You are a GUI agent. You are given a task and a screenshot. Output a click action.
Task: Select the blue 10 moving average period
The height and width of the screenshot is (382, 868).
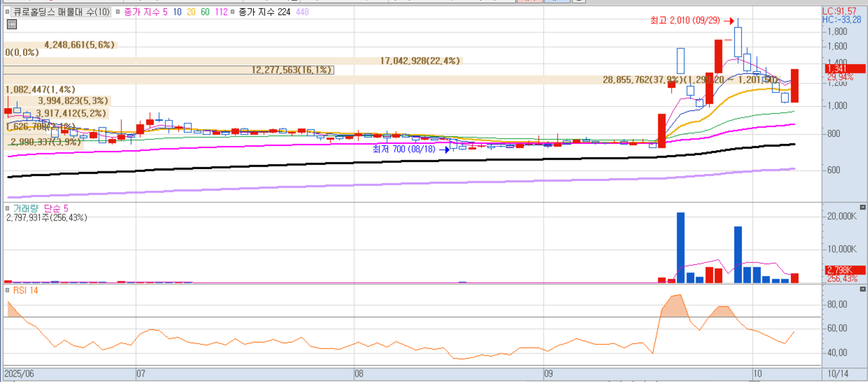(177, 12)
